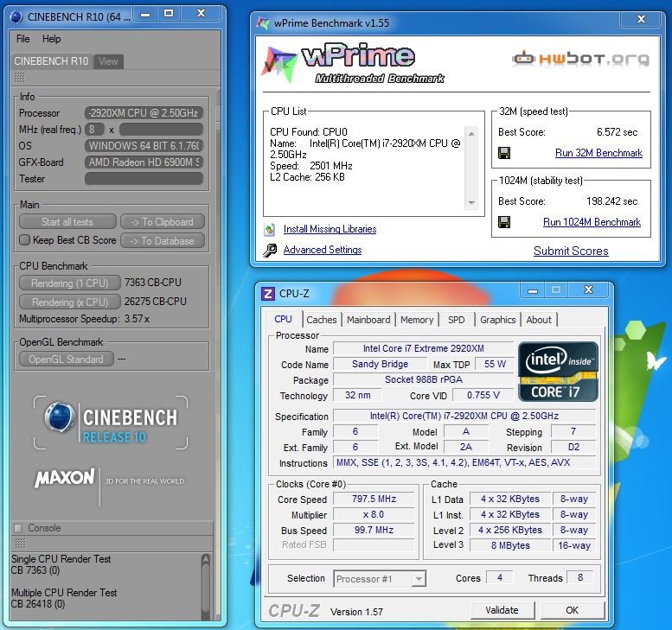Click the GFX-Board field AMD Radeon HD 6900M

tap(144, 162)
